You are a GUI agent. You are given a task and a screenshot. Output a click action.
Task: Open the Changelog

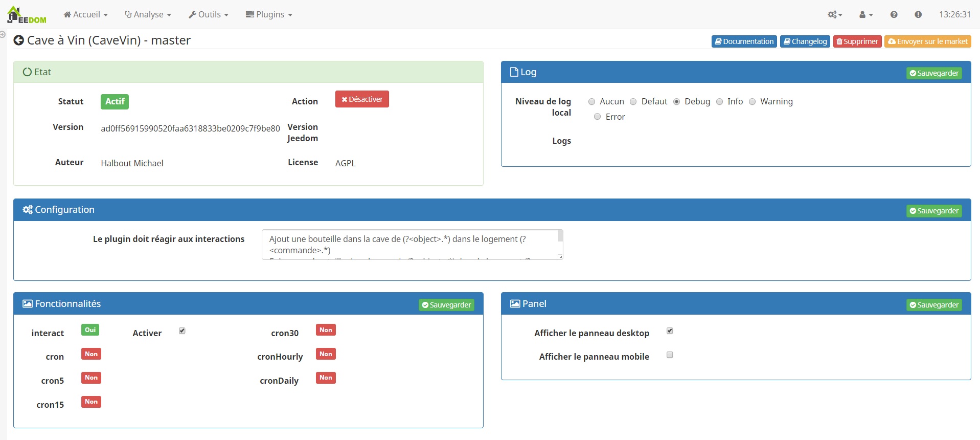pyautogui.click(x=805, y=41)
